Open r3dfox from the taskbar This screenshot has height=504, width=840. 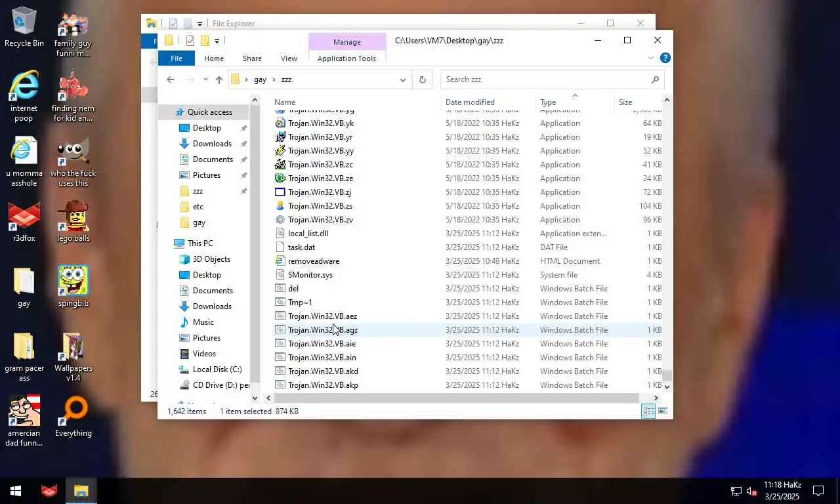(x=49, y=491)
